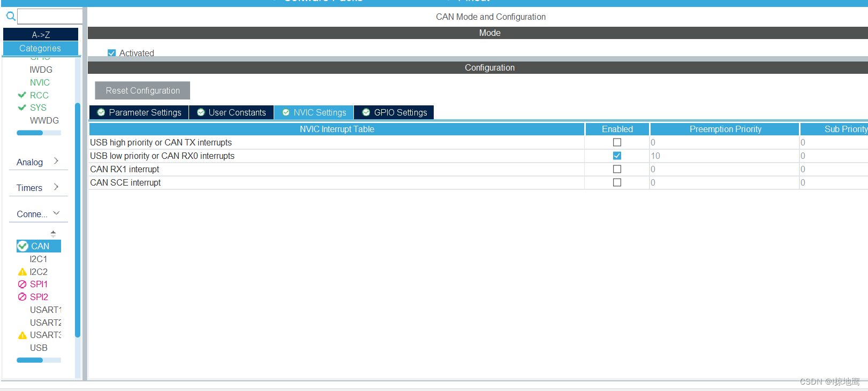Select USART2 in the Connectivity list

click(46, 323)
